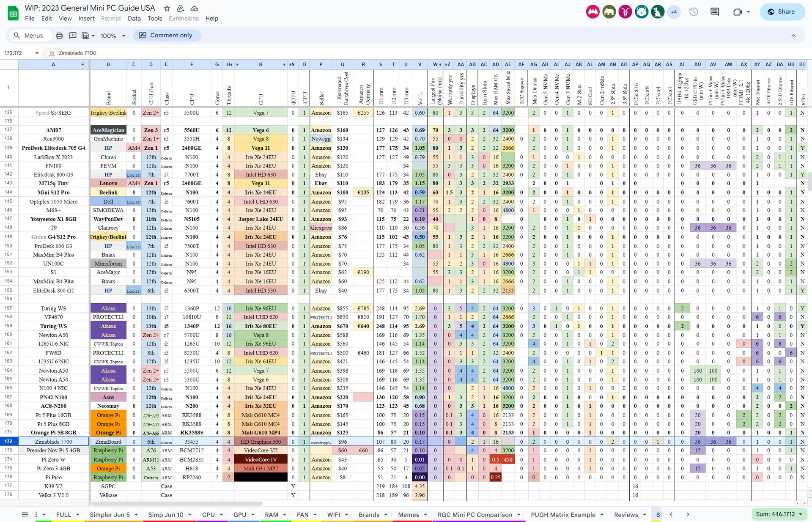Open the FULL tab options arrow
This screenshot has width=812, height=522.
click(x=78, y=515)
